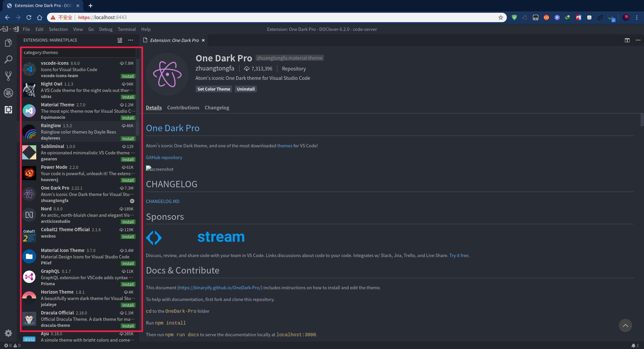The image size is (644, 349).
Task: Toggle the bookmark star in the address bar
Action: [x=501, y=17]
